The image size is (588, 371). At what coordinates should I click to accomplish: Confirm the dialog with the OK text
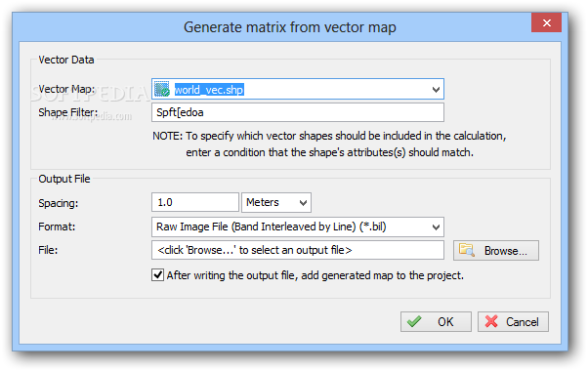point(445,322)
